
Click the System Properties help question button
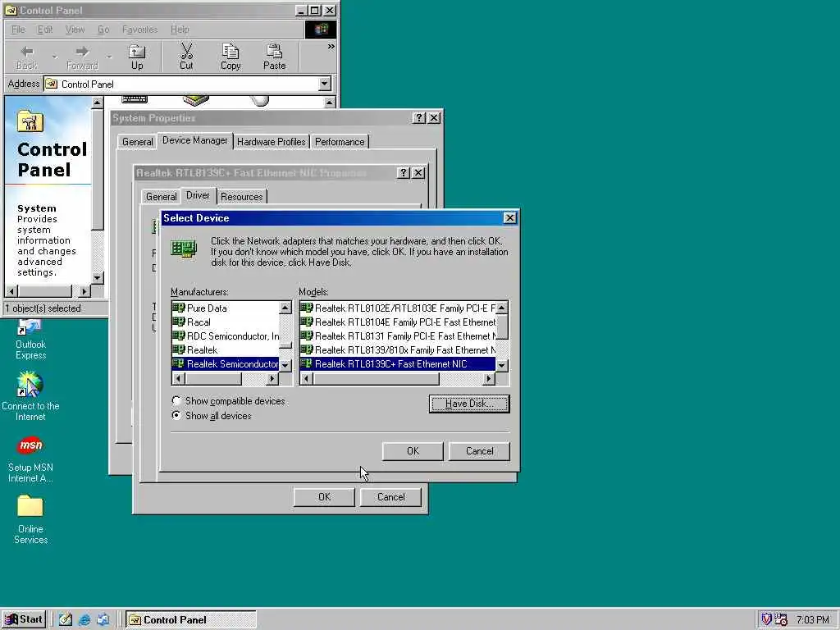coord(419,118)
